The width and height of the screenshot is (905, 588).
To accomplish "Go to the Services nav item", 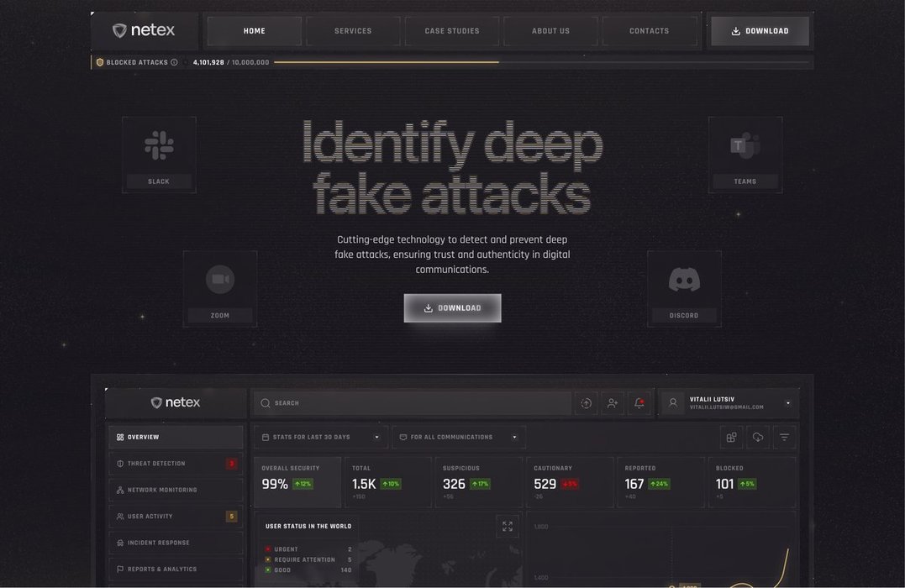I will 353,31.
